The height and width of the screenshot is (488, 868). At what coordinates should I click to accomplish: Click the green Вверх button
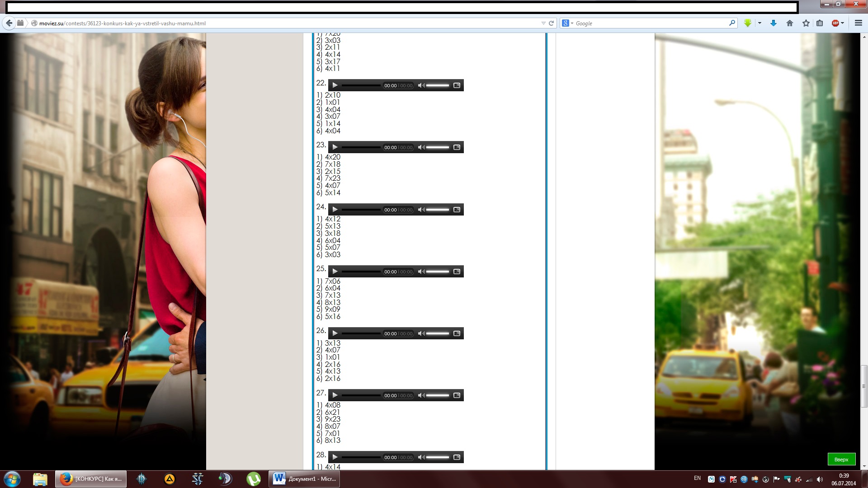tap(841, 459)
